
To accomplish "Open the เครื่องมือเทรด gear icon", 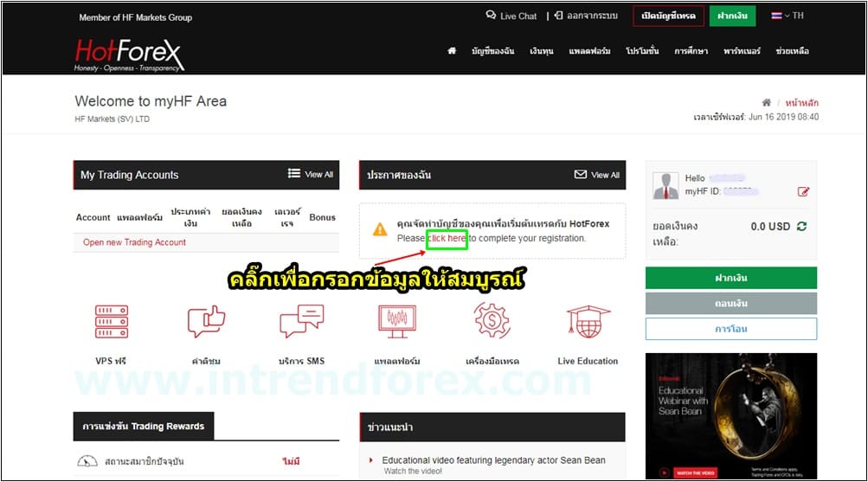I will 492,320.
